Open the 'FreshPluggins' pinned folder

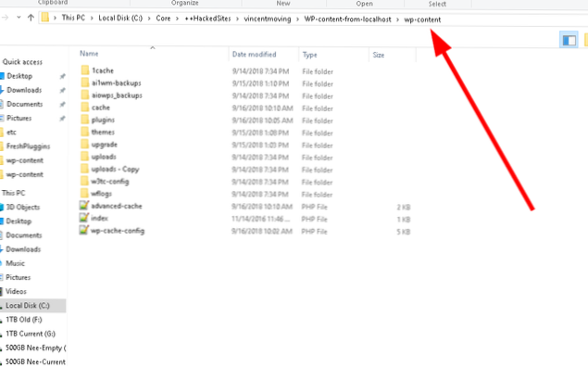click(x=28, y=146)
